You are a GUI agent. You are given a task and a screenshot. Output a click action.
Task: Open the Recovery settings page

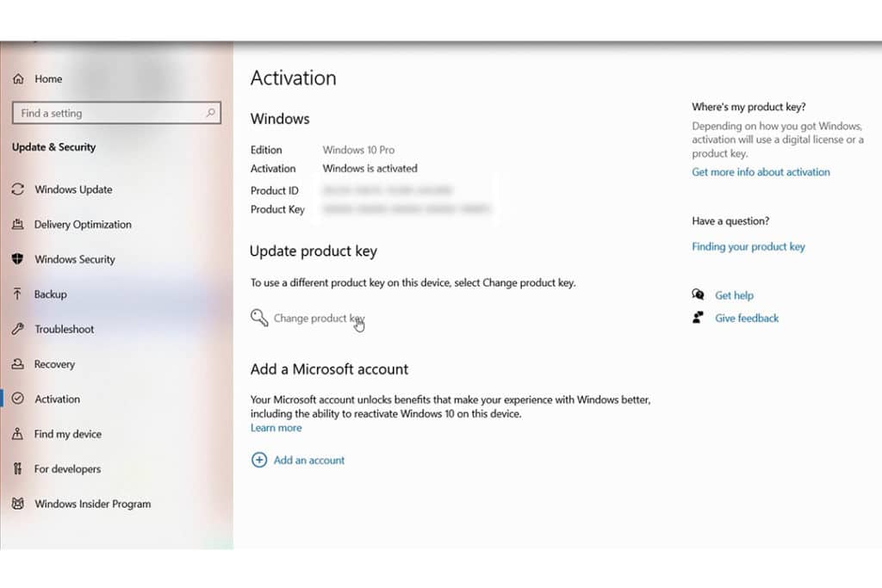pos(54,364)
